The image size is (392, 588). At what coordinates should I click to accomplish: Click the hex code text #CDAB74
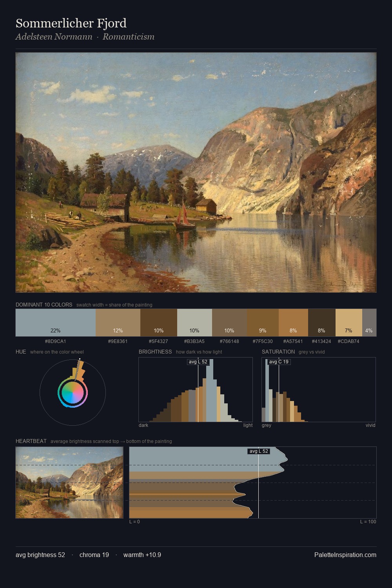tap(349, 341)
